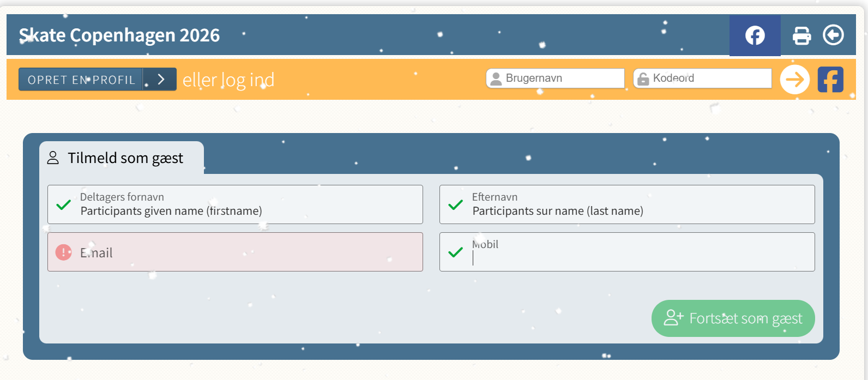Focus the Kodeord password field
This screenshot has width=868, height=380.
click(709, 79)
